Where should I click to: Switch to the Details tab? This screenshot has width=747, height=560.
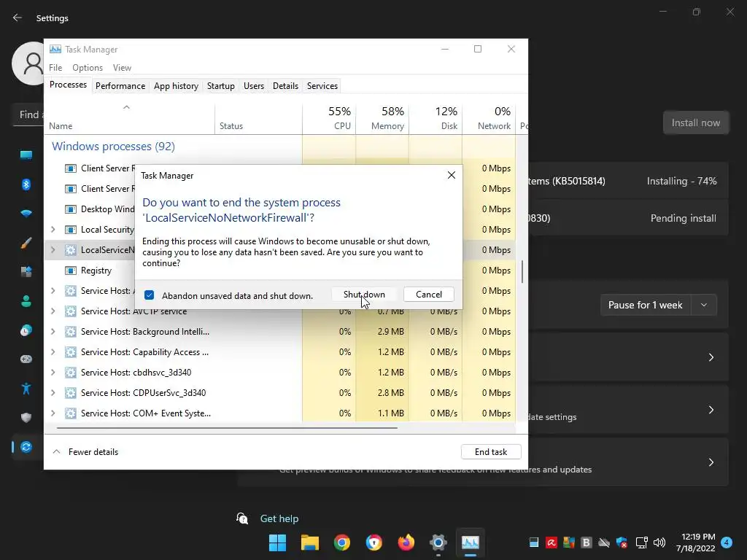[285, 86]
